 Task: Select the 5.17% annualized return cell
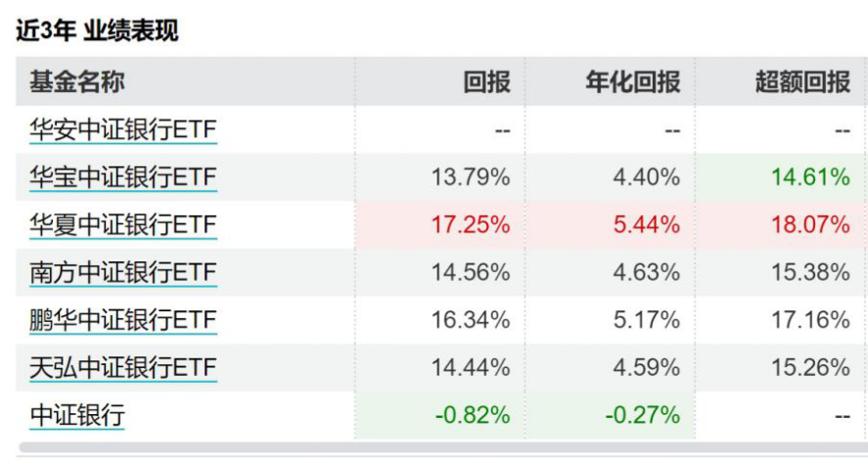pyautogui.click(x=647, y=320)
